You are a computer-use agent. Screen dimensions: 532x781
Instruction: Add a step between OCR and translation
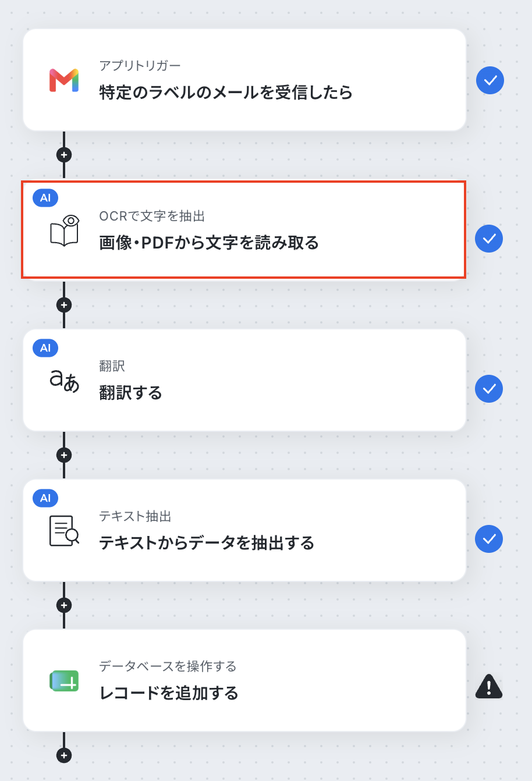pyautogui.click(x=64, y=305)
